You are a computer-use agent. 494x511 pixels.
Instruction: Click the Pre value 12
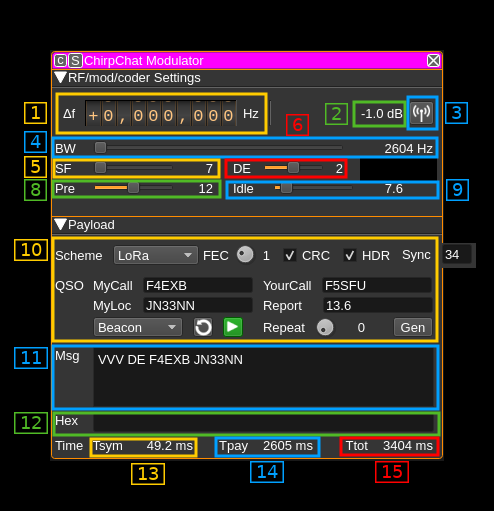206,189
